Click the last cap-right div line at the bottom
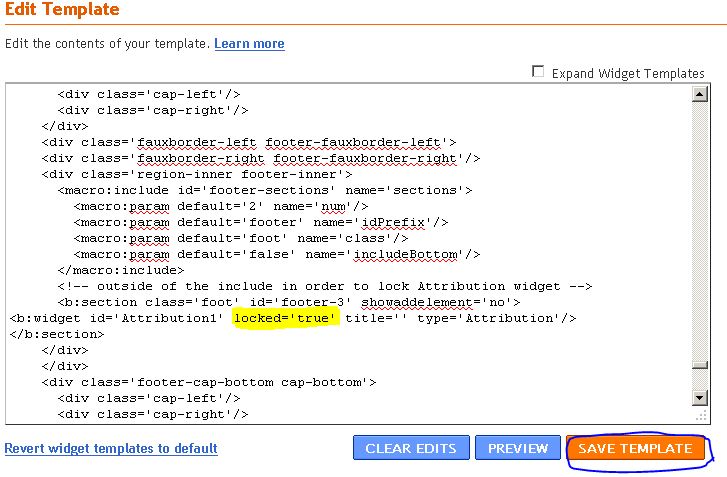This screenshot has width=727, height=477. tap(153, 414)
